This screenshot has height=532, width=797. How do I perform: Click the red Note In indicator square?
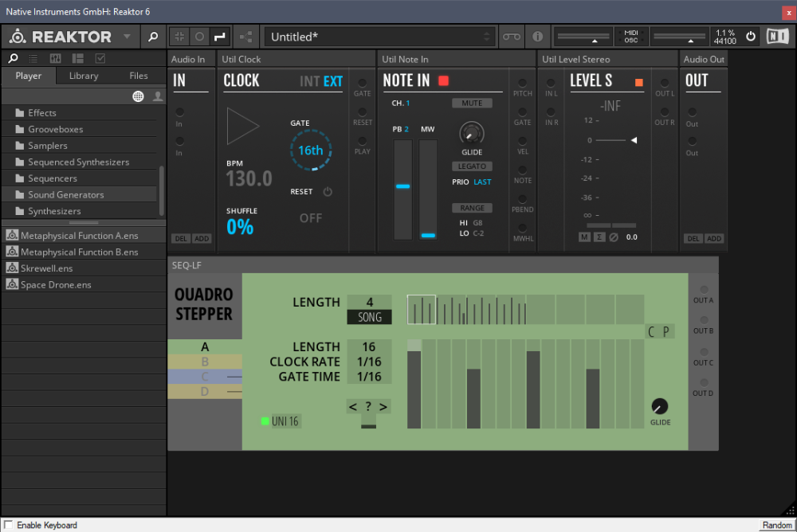443,80
